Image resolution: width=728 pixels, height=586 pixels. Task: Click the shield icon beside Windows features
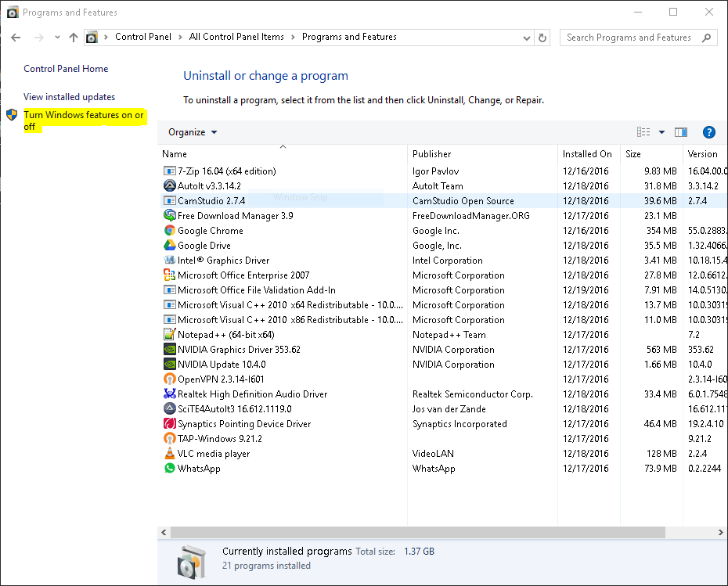12,114
